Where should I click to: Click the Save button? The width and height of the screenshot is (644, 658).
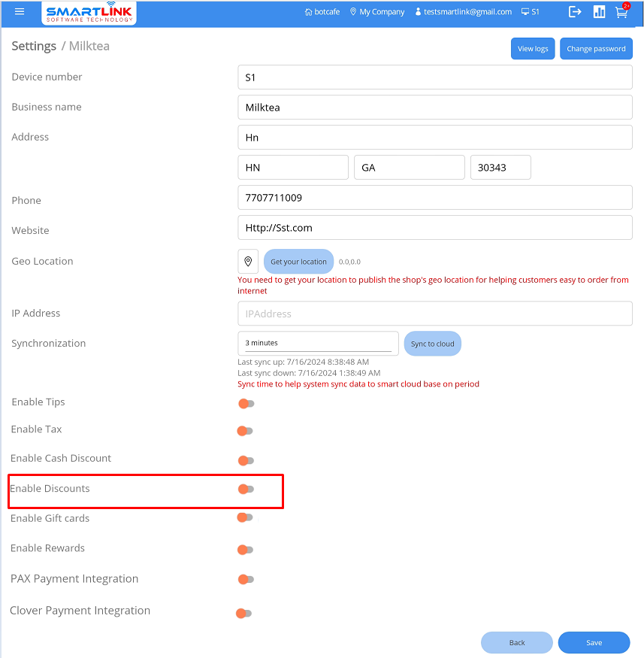[594, 643]
